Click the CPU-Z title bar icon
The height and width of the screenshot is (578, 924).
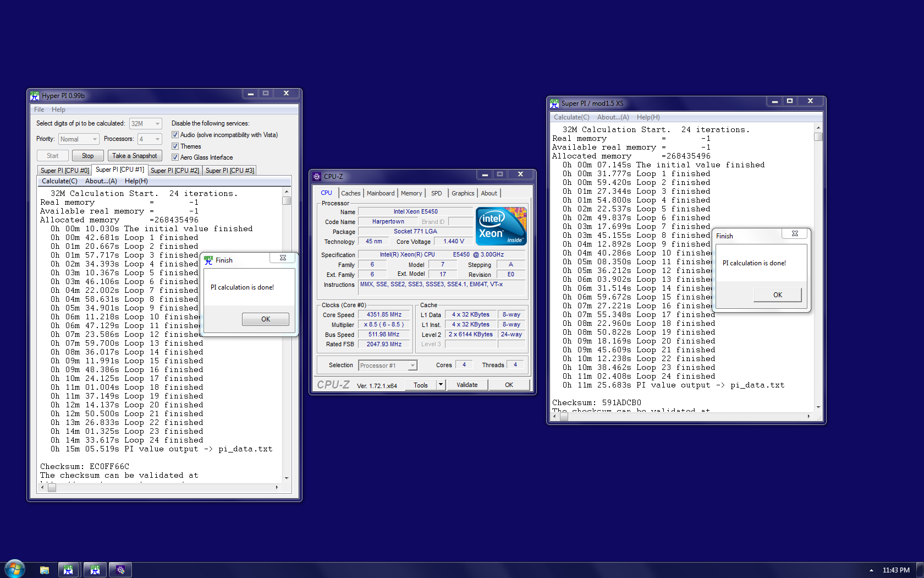click(317, 177)
